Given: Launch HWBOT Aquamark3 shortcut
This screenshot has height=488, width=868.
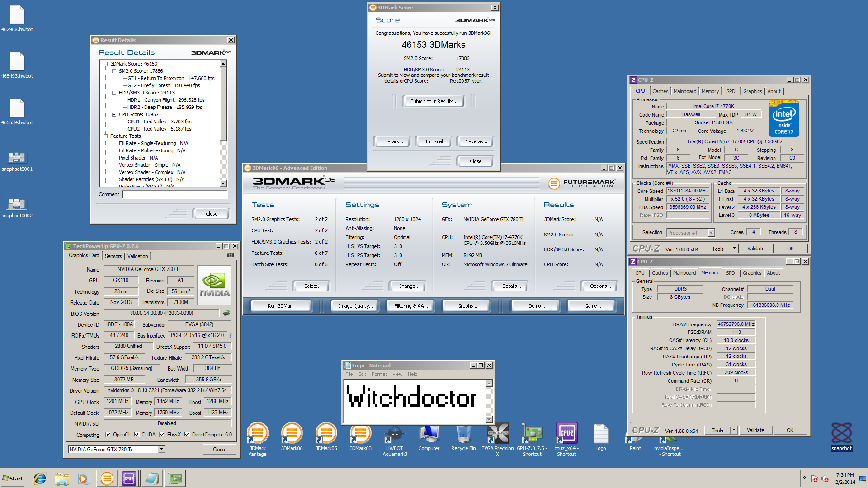Looking at the screenshot, I should pyautogui.click(x=395, y=439).
